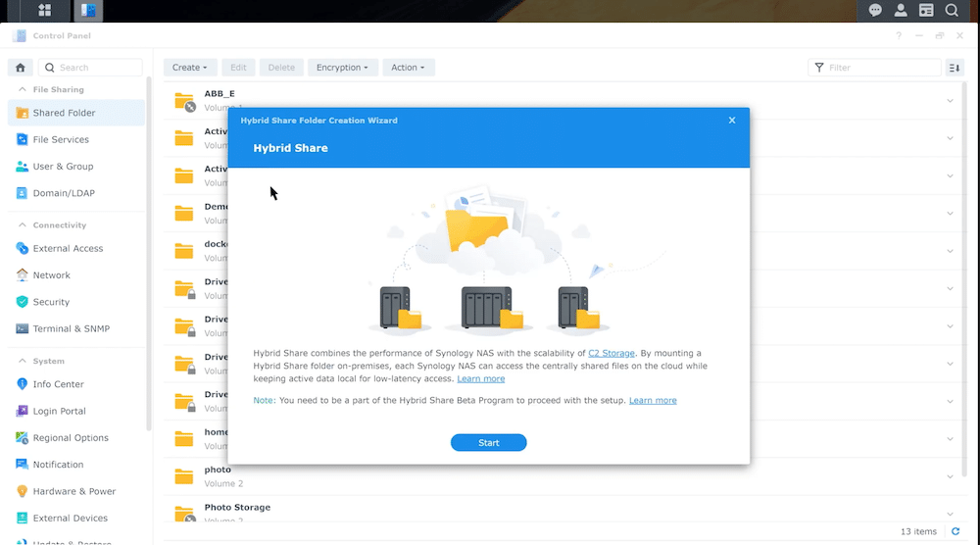
Task: Switch to Control Panel taskbar icon
Action: (x=88, y=10)
